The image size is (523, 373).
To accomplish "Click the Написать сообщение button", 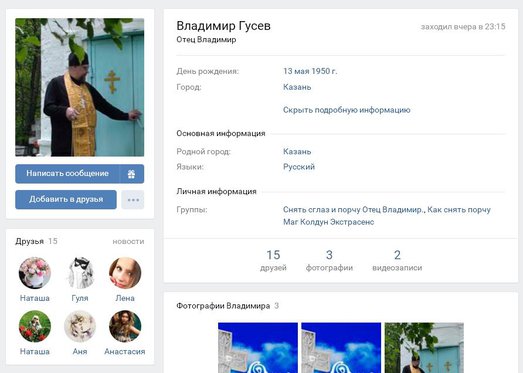I will pos(67,174).
